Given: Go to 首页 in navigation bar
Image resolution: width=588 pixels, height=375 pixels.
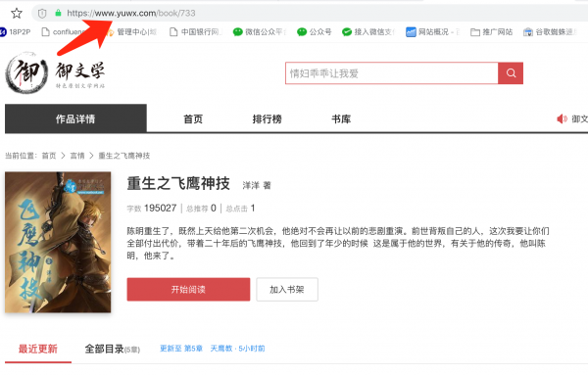Looking at the screenshot, I should pyautogui.click(x=193, y=119).
